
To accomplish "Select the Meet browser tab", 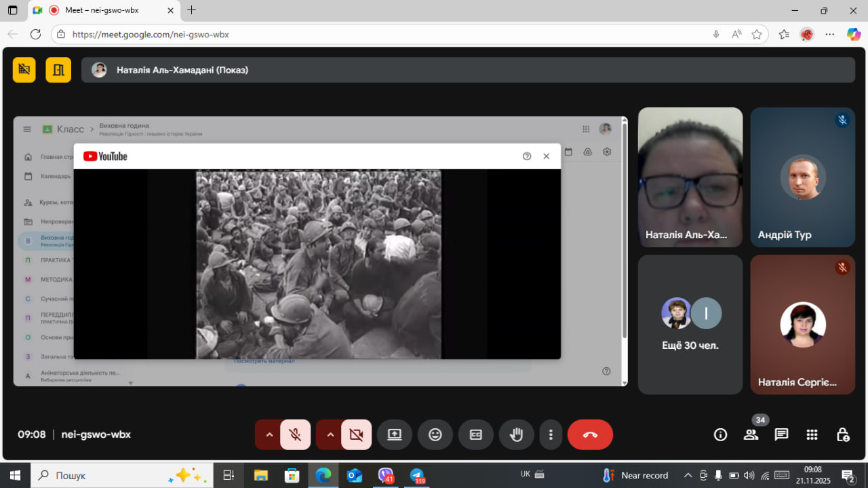I will pyautogui.click(x=102, y=10).
